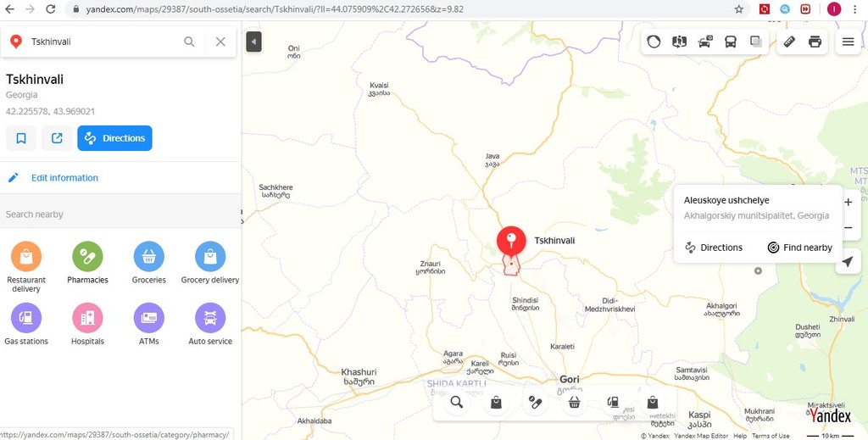This screenshot has height=440, width=868.
Task: Choose Restaurant delivery category icon
Action: click(26, 256)
